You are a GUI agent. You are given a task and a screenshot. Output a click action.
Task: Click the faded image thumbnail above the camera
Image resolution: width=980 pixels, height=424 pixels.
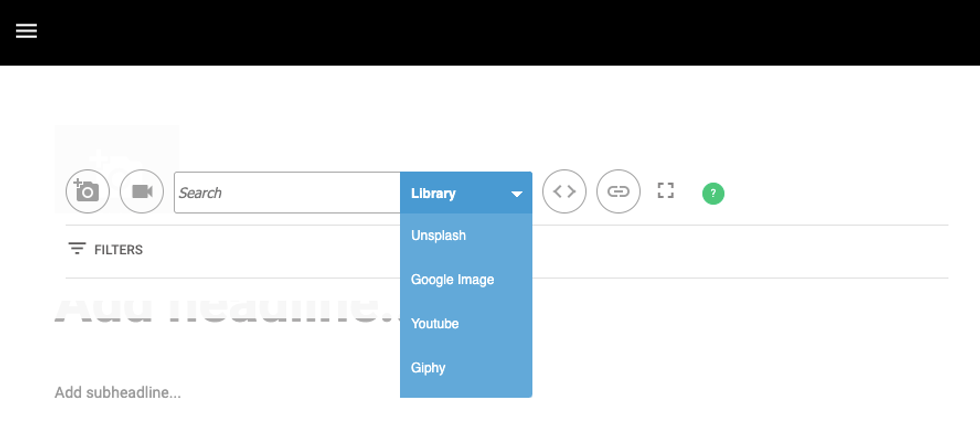coord(116,145)
